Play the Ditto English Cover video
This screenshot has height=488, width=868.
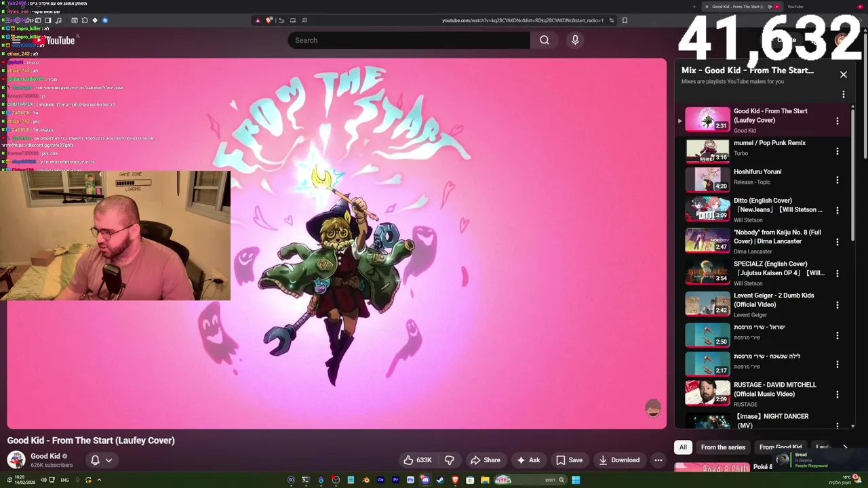tap(707, 209)
